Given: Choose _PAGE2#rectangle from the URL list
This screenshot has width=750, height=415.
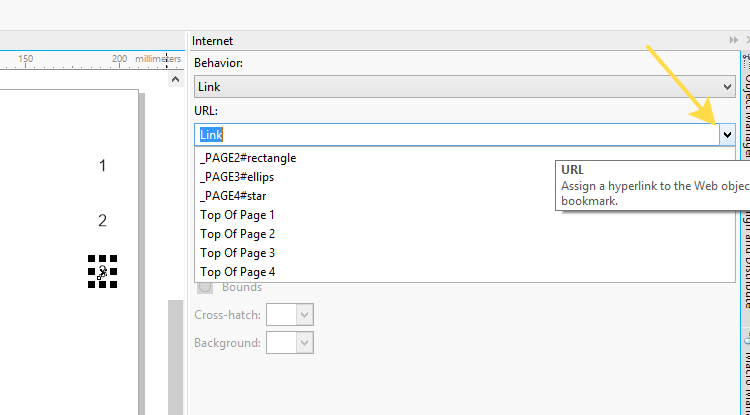Looking at the screenshot, I should 248,158.
